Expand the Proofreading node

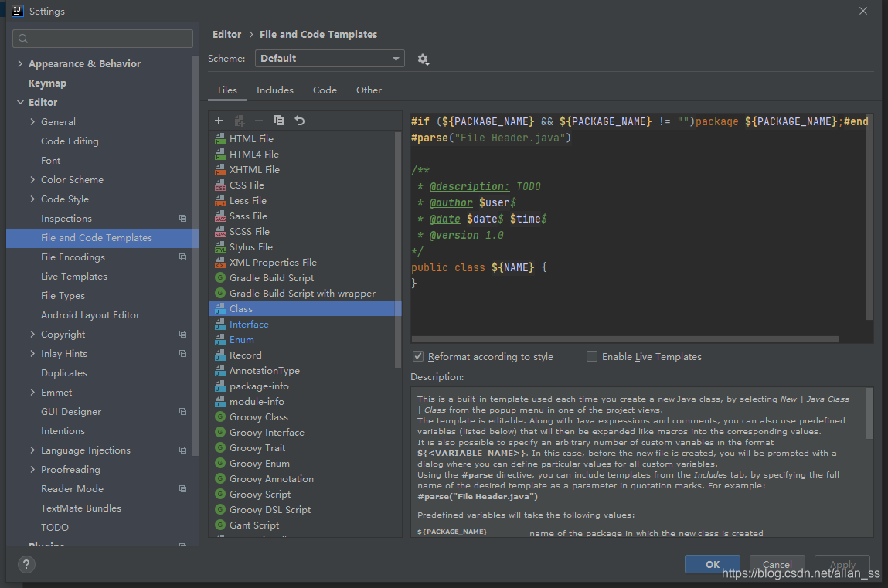[x=32, y=469]
